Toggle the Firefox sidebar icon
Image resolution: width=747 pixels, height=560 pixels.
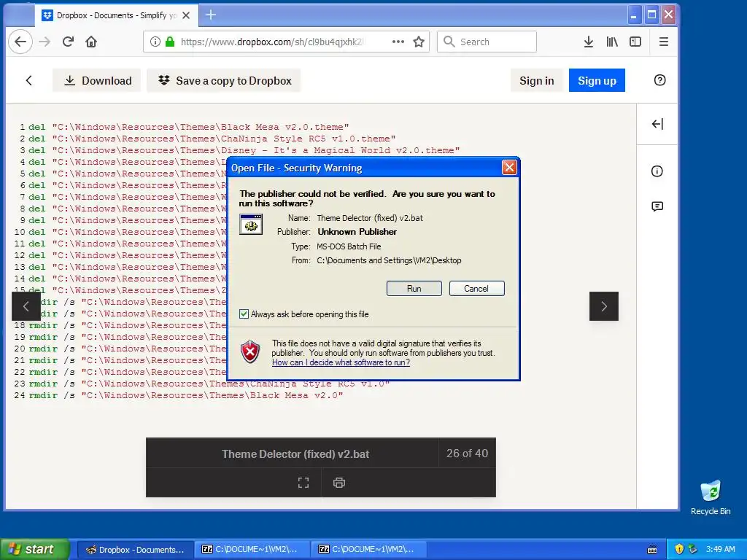(635, 42)
